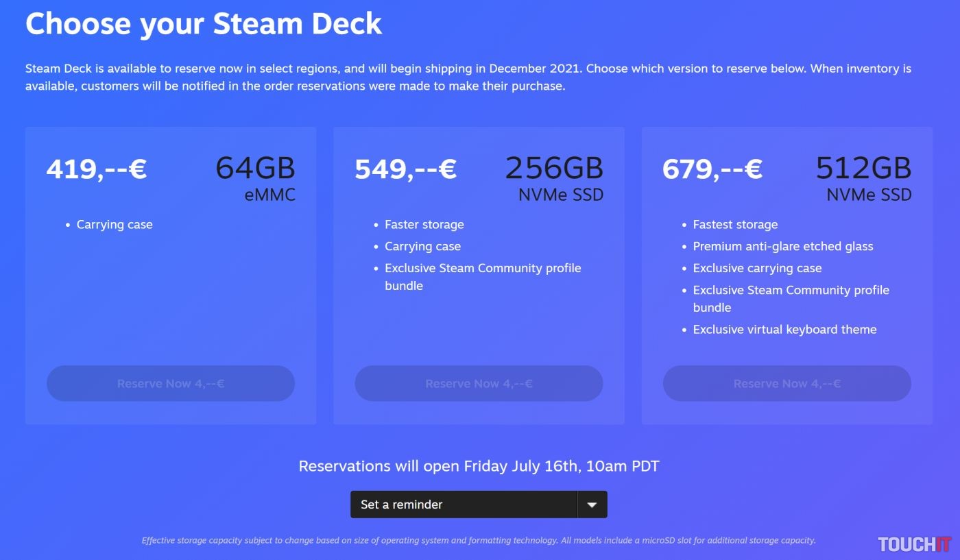Viewport: 960px width, 560px height.
Task: Select the 256GB NVMe SSD label
Action: [555, 178]
